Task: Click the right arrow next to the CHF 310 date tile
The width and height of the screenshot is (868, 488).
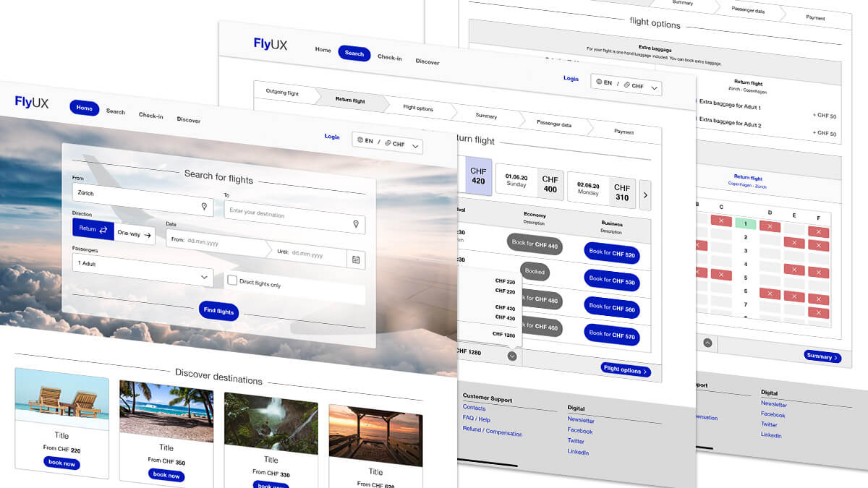Action: click(x=645, y=194)
